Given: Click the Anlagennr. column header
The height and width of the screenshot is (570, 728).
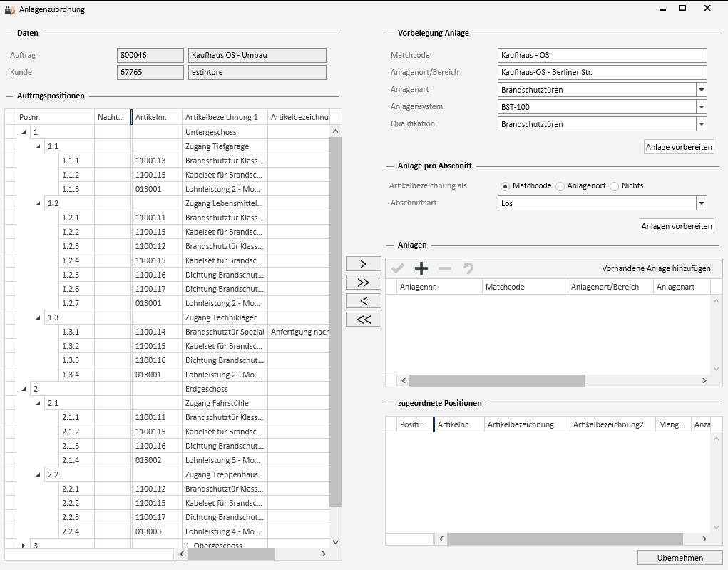Looking at the screenshot, I should coord(439,287).
